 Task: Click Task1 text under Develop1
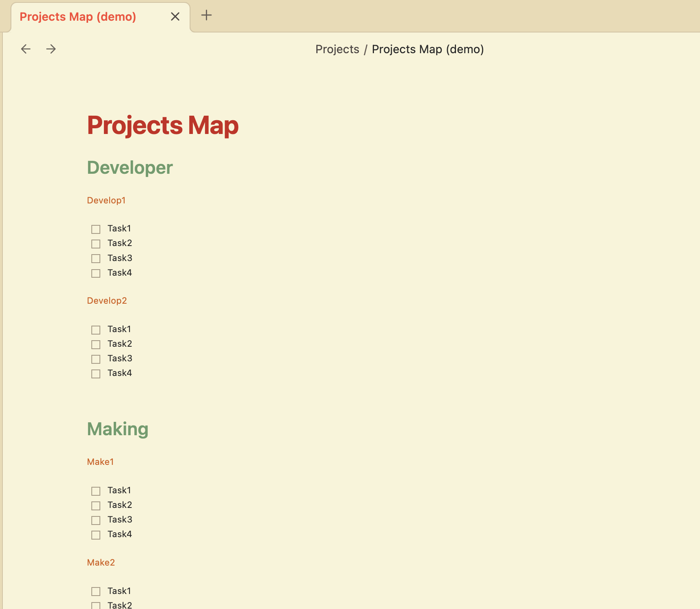(x=119, y=229)
